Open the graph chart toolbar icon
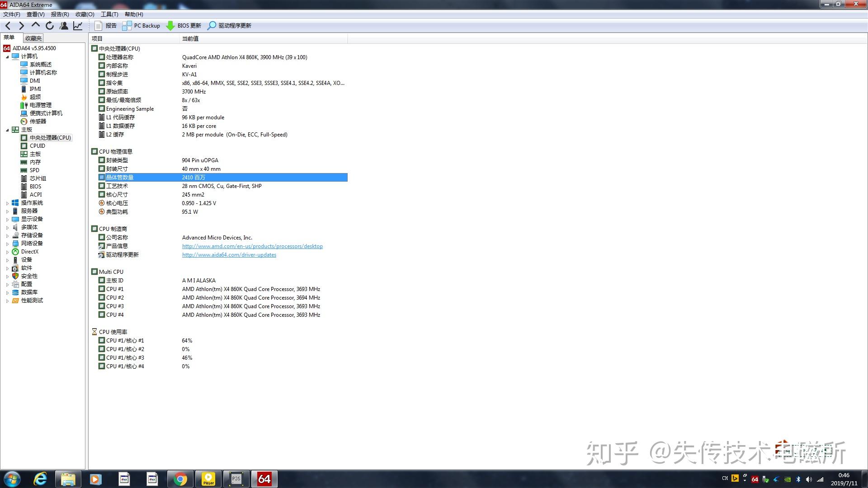Screen dimensions: 868x488 pyautogui.click(x=78, y=26)
